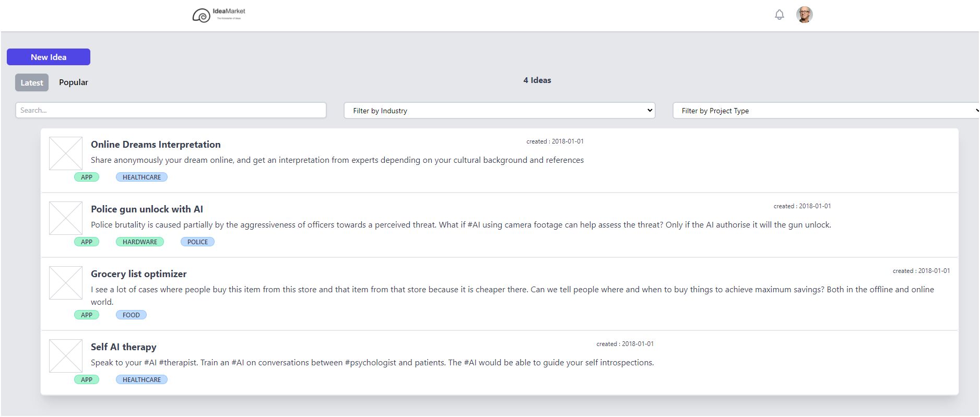The width and height of the screenshot is (980, 417).
Task: Open the Filter by Project Type dropdown
Action: 826,111
